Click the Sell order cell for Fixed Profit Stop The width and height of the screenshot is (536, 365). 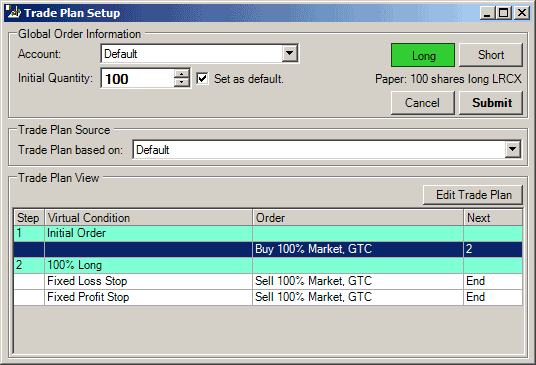point(358,297)
